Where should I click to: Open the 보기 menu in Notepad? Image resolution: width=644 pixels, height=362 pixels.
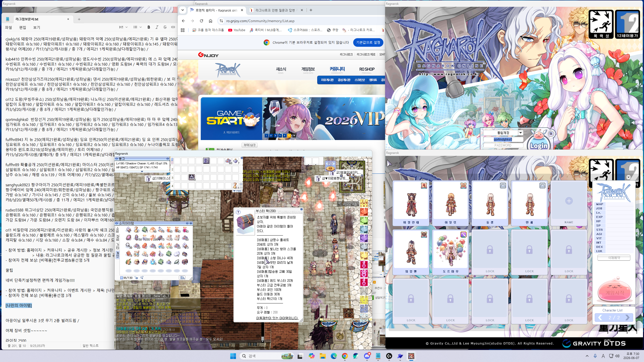point(37,27)
